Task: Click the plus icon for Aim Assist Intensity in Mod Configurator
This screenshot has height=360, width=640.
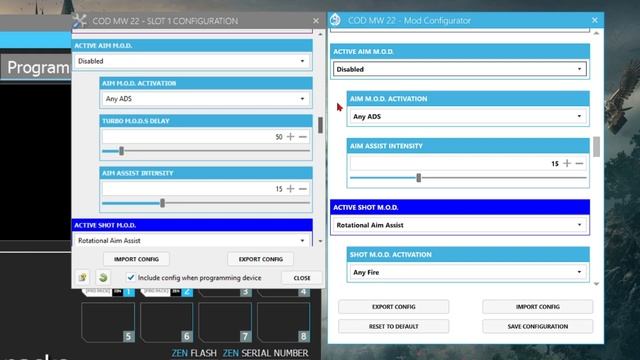Action: pyautogui.click(x=567, y=163)
